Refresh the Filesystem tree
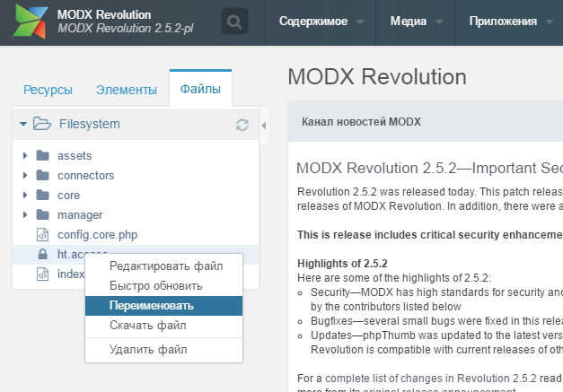Viewport: 563px width, 392px height. (x=242, y=125)
